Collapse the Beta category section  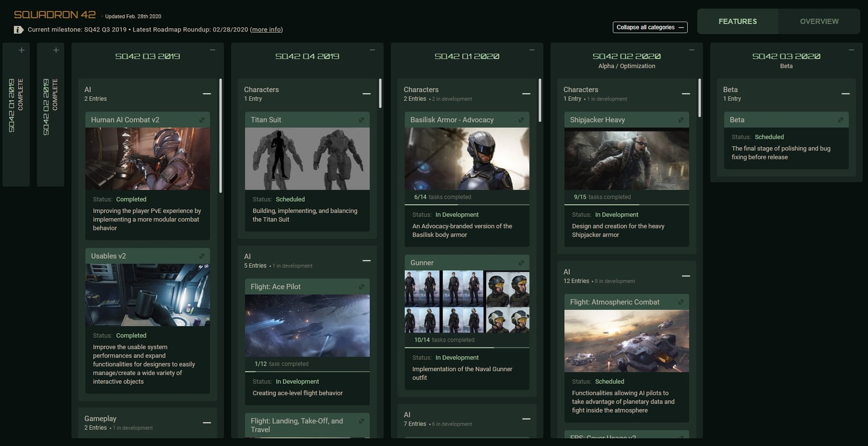point(845,94)
